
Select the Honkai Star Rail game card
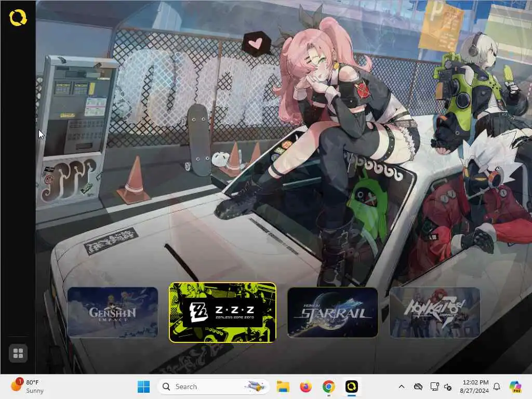pos(332,312)
